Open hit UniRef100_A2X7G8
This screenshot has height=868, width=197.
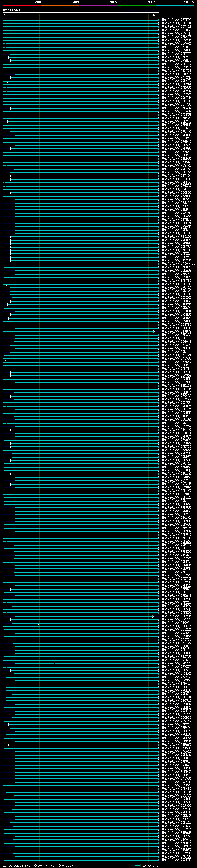(177, 71)
